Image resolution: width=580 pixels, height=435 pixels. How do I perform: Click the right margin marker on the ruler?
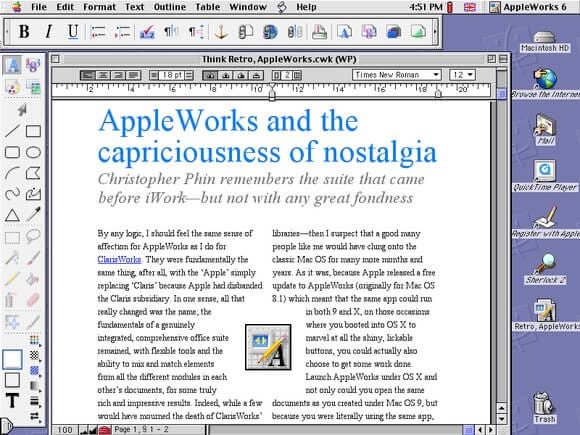point(438,93)
